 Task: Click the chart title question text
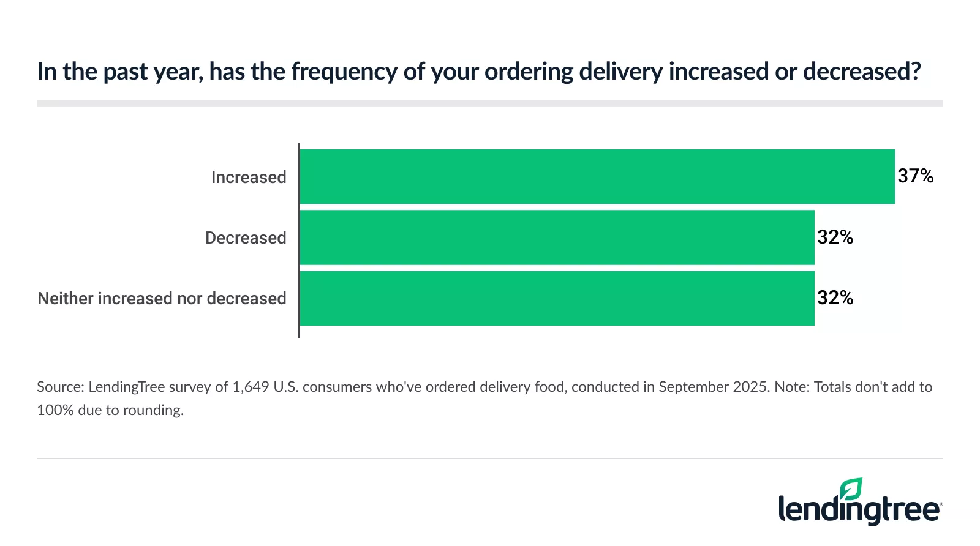[x=478, y=72]
